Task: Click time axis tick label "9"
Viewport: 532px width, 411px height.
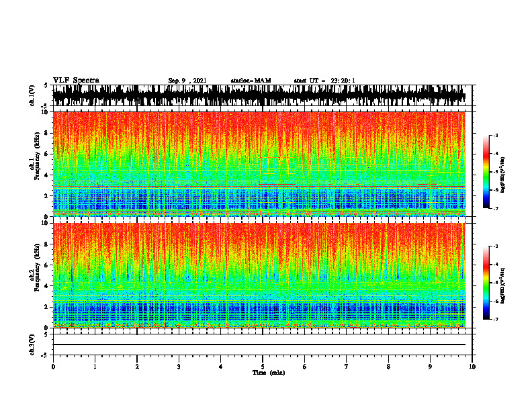Action: point(430,367)
